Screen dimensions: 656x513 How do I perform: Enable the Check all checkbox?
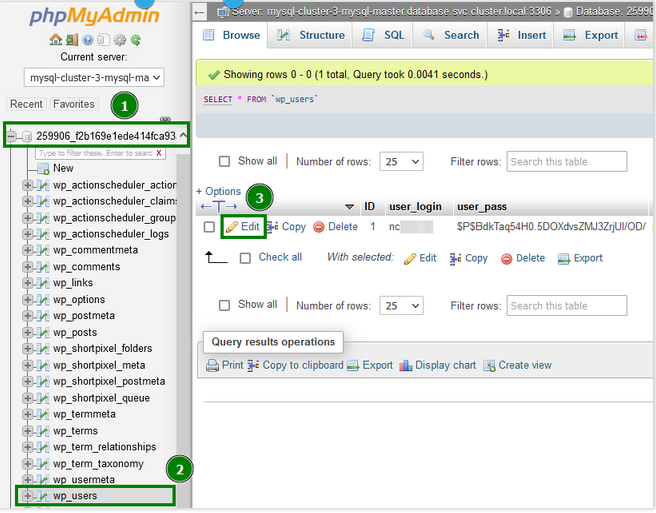point(246,258)
